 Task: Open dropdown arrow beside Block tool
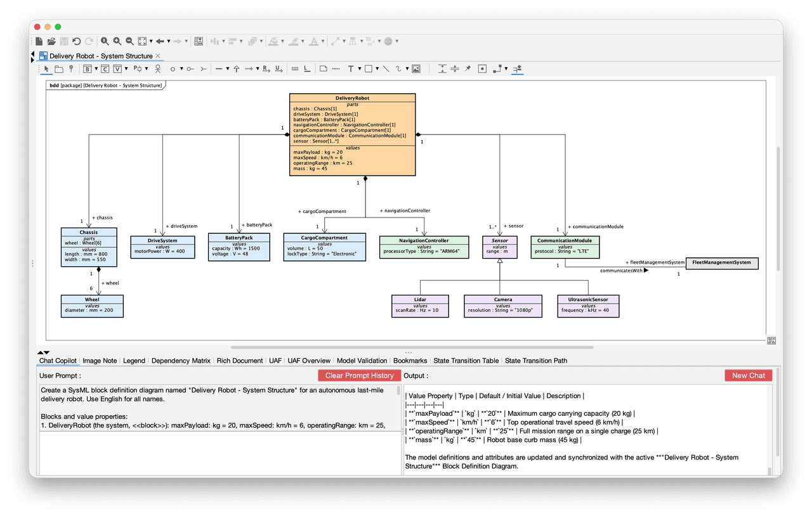96,68
